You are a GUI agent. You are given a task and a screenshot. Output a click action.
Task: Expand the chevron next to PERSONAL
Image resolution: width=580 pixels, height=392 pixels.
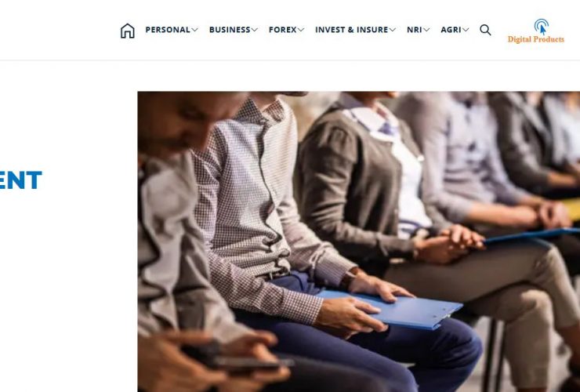(194, 30)
